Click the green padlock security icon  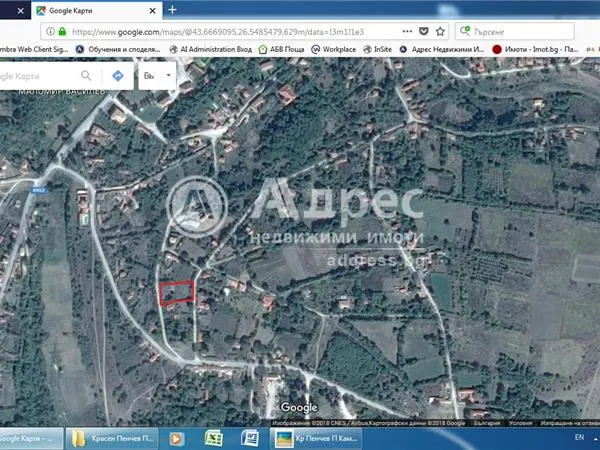(x=62, y=31)
